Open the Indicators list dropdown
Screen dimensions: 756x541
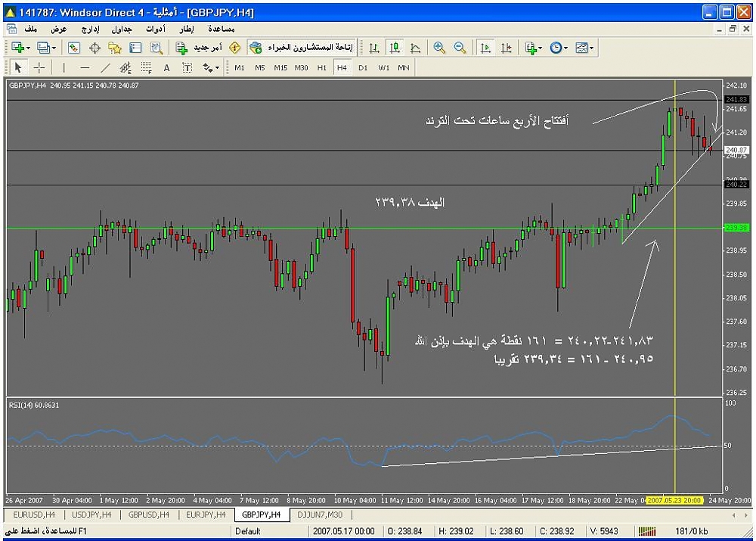coord(534,48)
